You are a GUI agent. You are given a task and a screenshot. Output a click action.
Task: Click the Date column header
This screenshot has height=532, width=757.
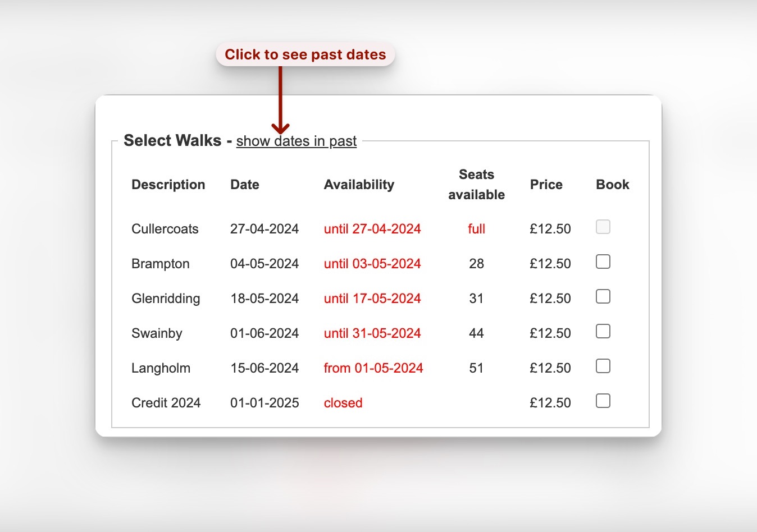coord(245,185)
